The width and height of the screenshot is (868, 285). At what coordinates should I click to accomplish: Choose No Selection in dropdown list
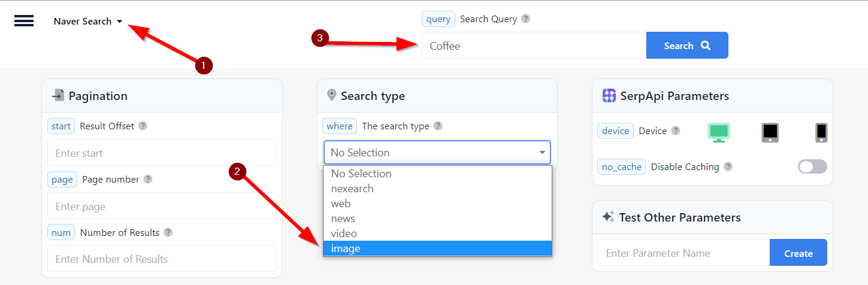click(437, 174)
